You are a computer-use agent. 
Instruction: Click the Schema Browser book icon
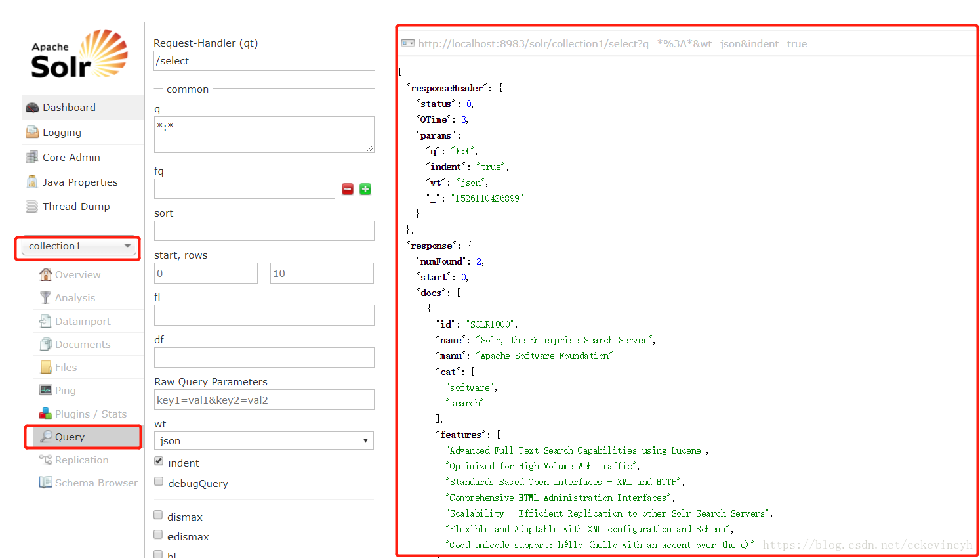click(x=46, y=483)
